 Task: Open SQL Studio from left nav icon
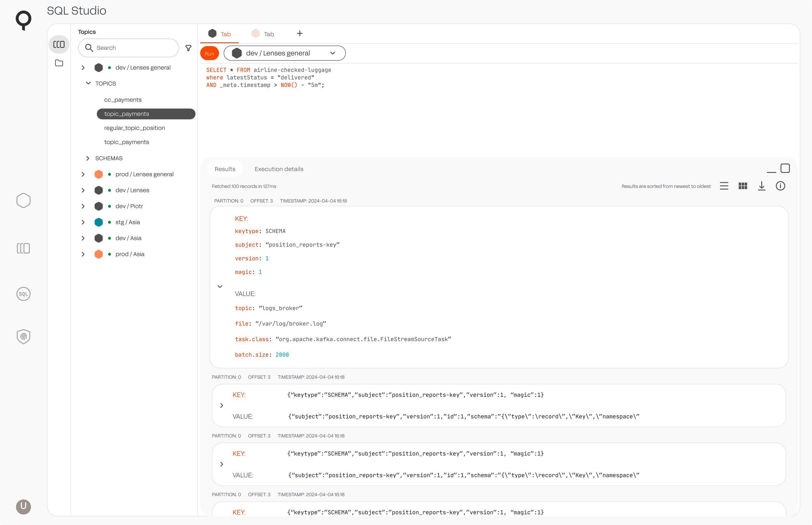coord(23,294)
